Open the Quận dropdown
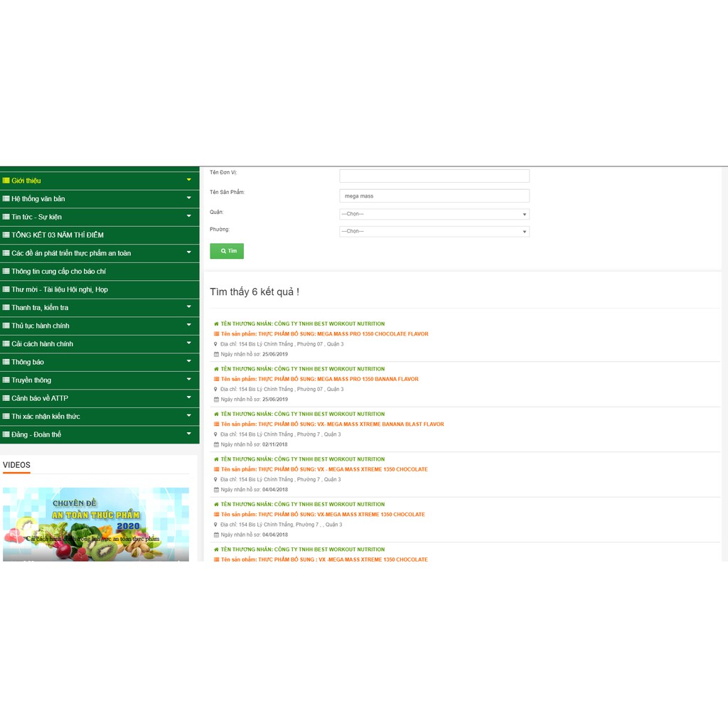 coord(434,214)
